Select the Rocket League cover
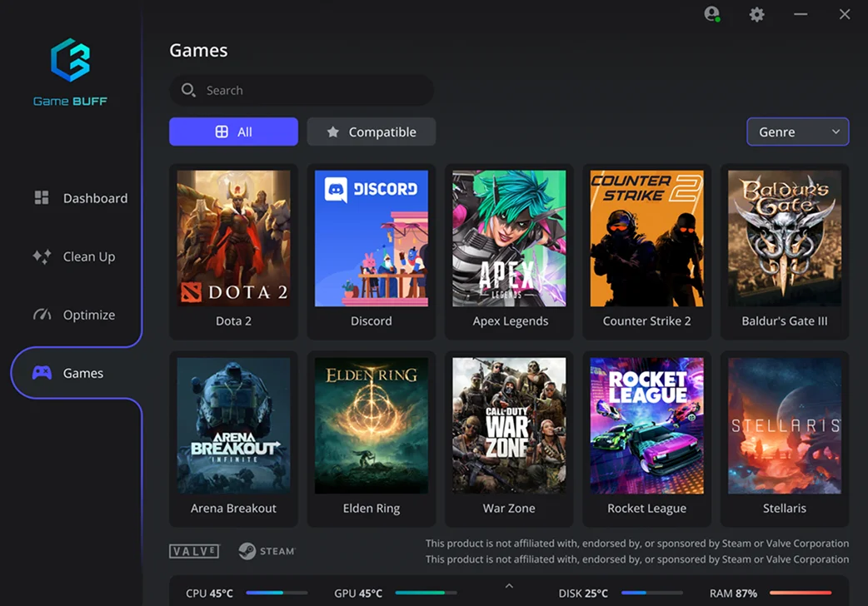 click(647, 425)
